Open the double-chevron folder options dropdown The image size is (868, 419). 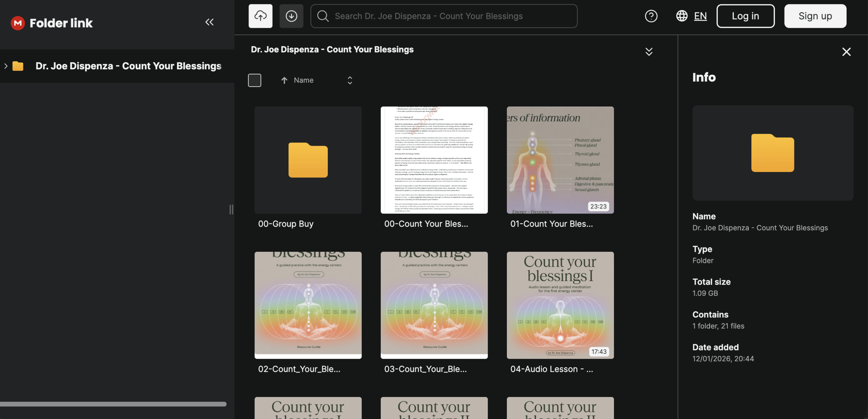coord(649,52)
